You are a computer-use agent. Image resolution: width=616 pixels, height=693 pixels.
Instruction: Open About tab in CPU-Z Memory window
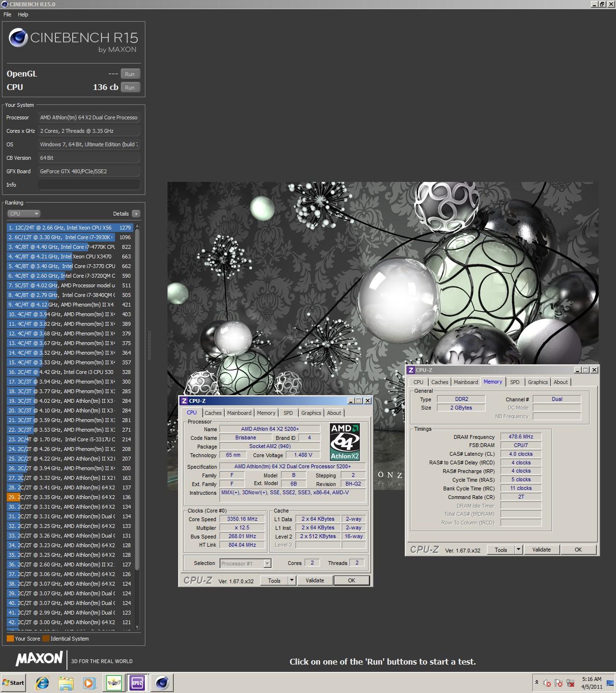coord(561,382)
